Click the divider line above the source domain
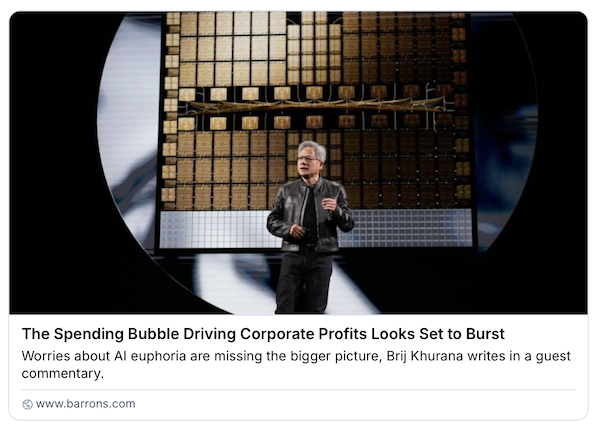Screen dimensions: 600x428 point(298,390)
